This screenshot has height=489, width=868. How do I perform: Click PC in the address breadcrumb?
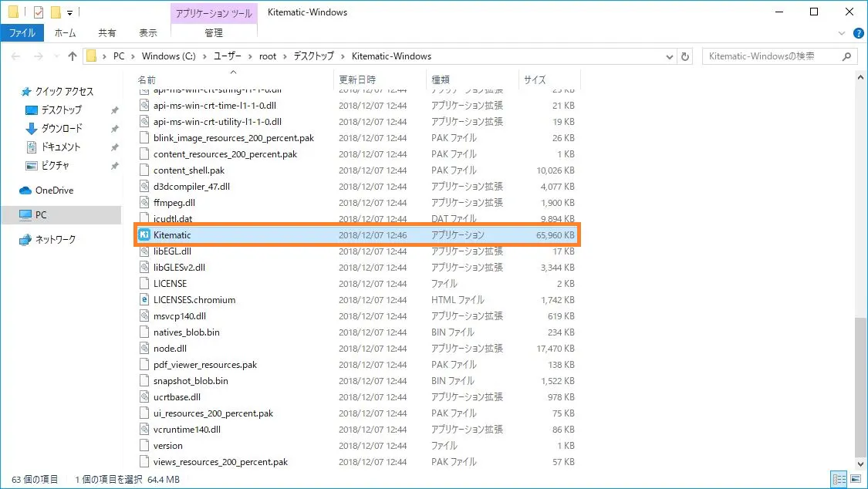point(119,56)
